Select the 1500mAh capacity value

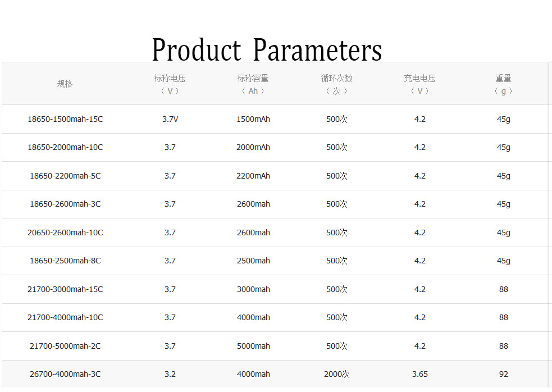click(x=253, y=119)
